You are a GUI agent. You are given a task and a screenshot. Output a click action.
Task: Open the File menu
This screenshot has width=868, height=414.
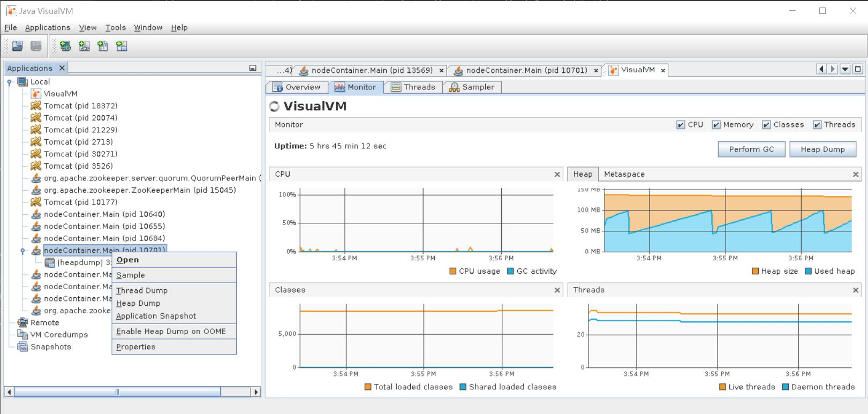coord(11,27)
